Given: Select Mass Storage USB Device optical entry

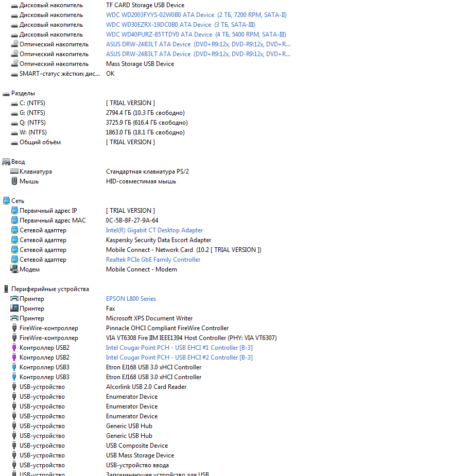Looking at the screenshot, I should [140, 64].
